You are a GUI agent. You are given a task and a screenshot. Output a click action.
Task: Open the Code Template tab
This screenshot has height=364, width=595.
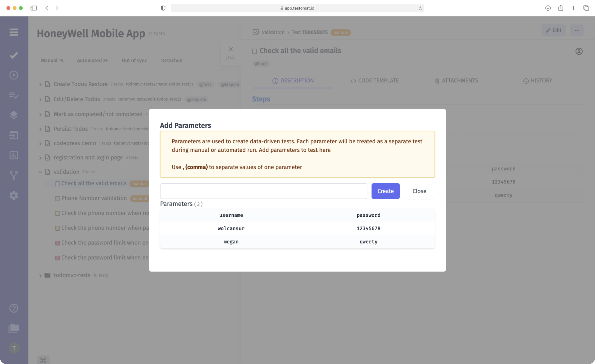click(x=374, y=80)
